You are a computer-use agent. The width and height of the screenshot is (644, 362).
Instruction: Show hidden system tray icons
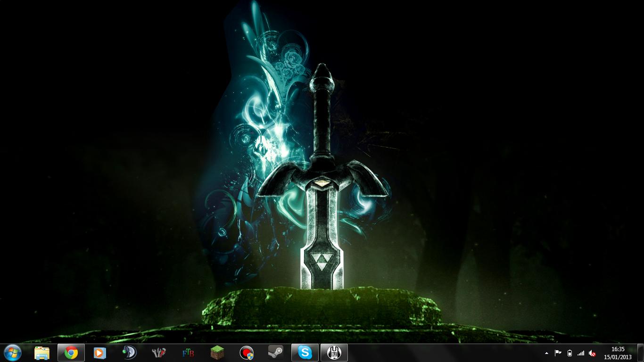pos(546,353)
